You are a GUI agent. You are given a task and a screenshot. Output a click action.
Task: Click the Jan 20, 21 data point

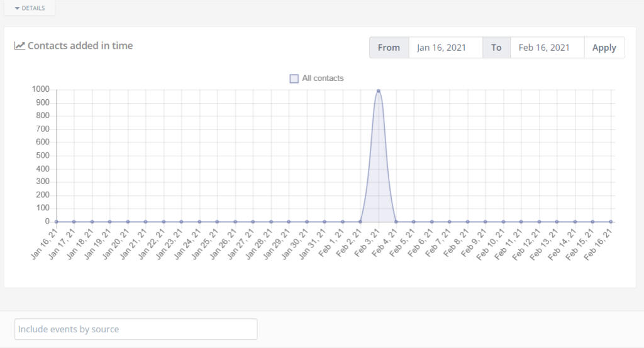coord(128,222)
